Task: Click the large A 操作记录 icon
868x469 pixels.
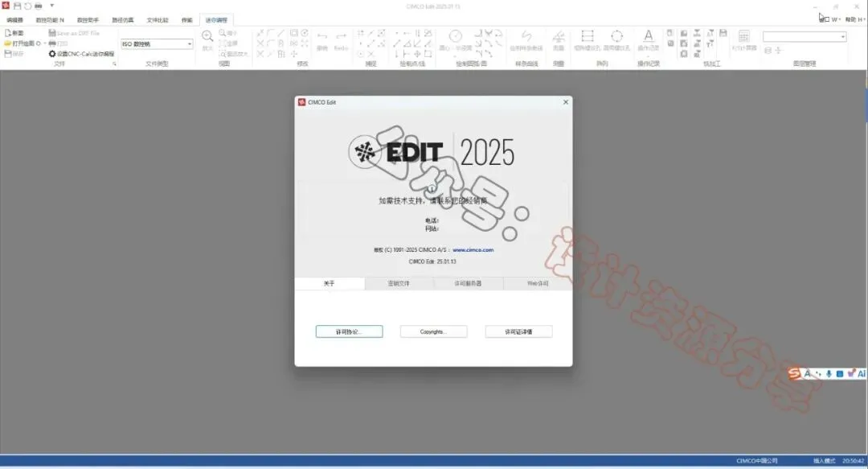Action: 649,36
